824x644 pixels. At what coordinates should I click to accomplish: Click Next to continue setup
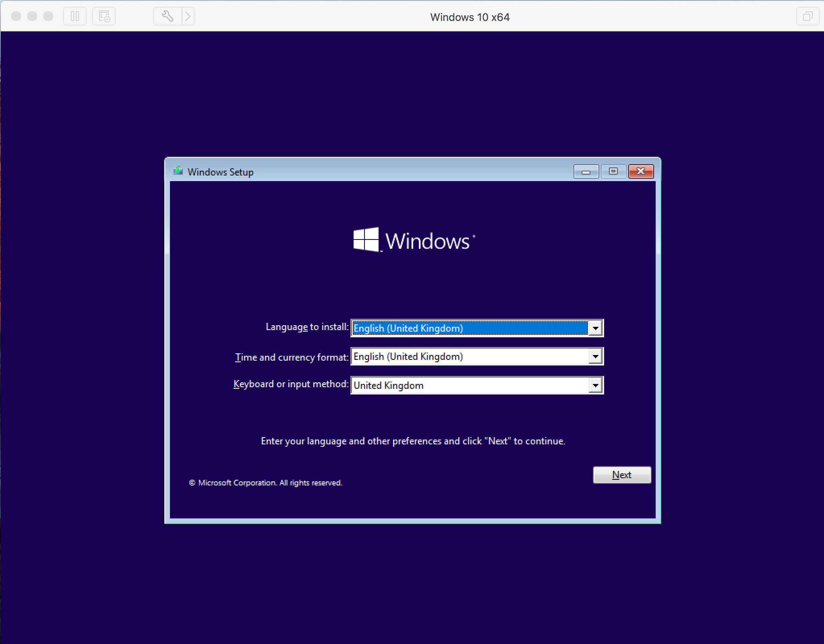[x=621, y=475]
